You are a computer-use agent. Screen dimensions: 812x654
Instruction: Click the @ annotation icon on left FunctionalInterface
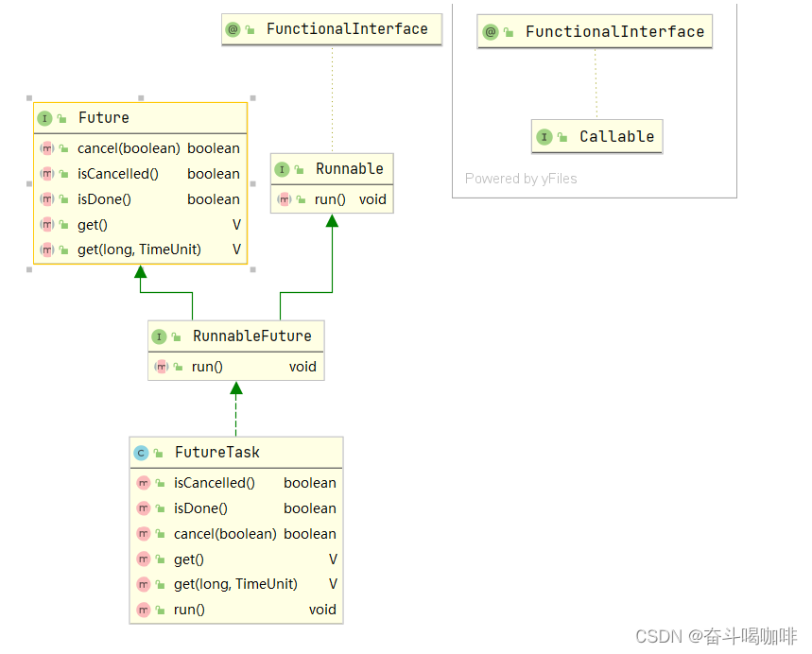233,29
